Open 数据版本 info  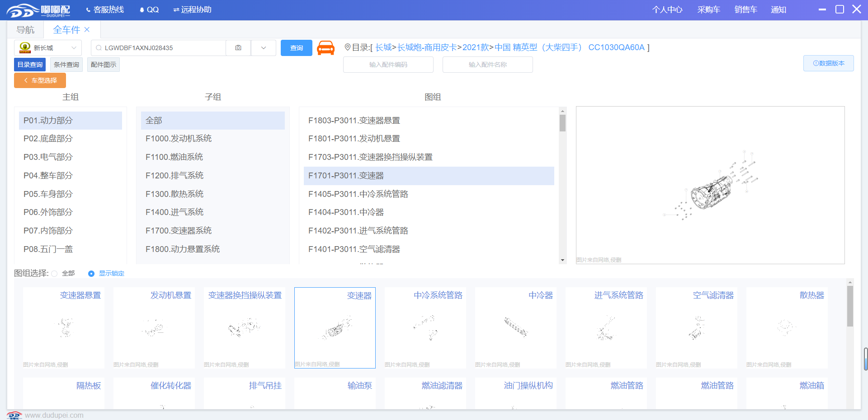click(x=829, y=63)
